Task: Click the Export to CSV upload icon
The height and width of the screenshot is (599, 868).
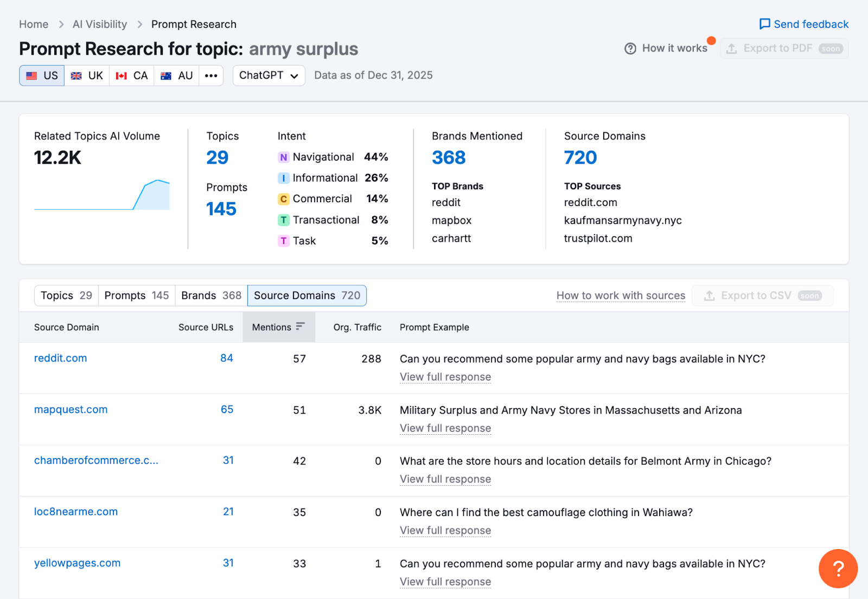Action: [709, 296]
